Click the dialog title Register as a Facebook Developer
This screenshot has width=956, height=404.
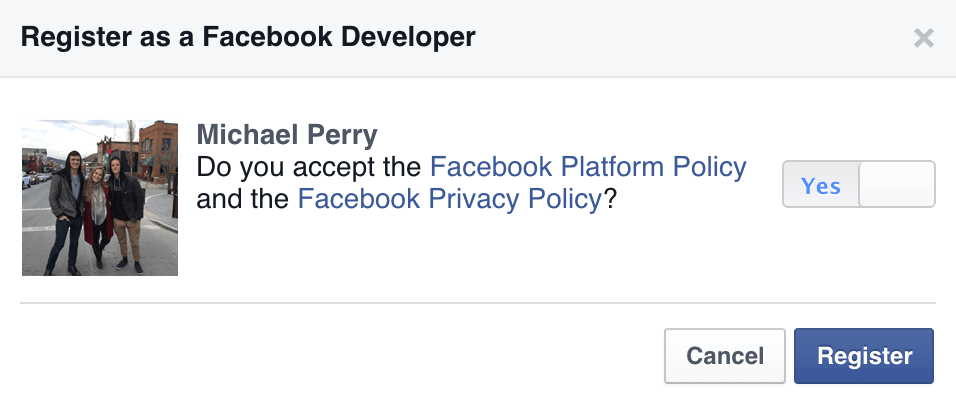pos(248,37)
